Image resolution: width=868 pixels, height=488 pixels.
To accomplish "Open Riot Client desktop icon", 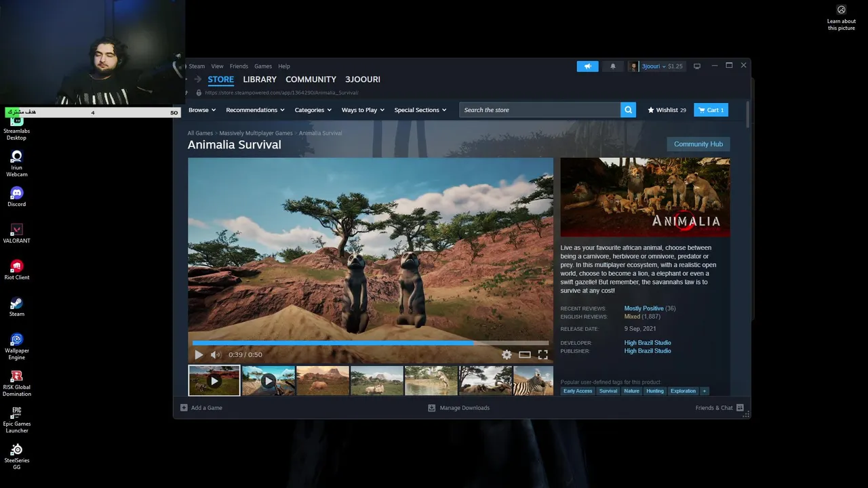I will click(x=16, y=270).
